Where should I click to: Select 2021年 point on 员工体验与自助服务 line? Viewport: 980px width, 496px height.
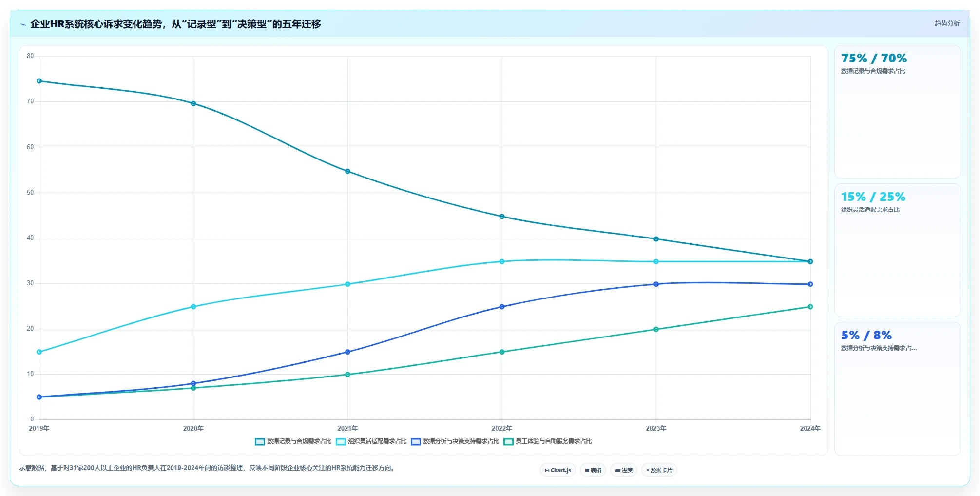(347, 375)
